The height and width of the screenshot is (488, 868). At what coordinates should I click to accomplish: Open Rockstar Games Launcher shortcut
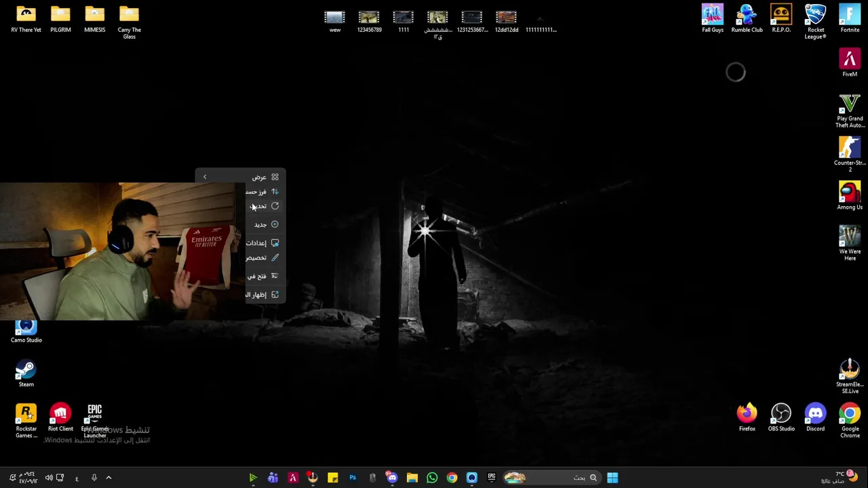[x=26, y=421]
